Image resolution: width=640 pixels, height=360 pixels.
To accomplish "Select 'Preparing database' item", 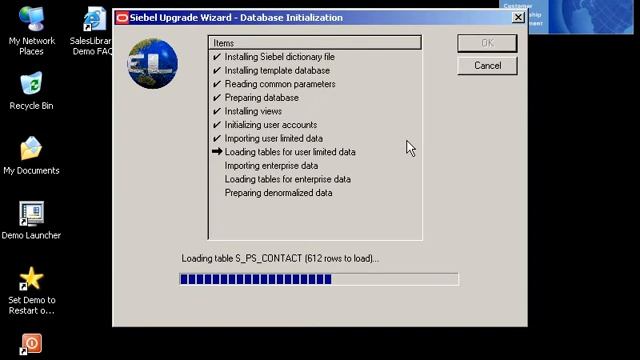I will point(262,98).
